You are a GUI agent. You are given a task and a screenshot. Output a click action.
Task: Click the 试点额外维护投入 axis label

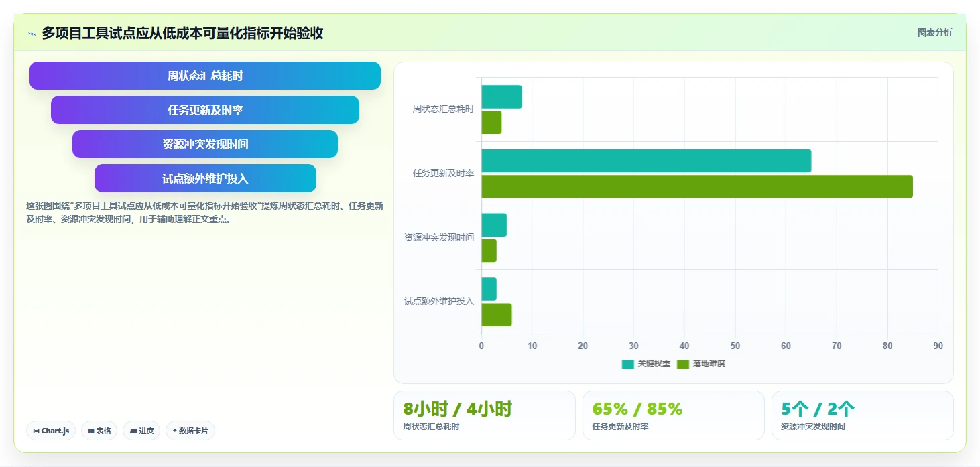click(439, 301)
